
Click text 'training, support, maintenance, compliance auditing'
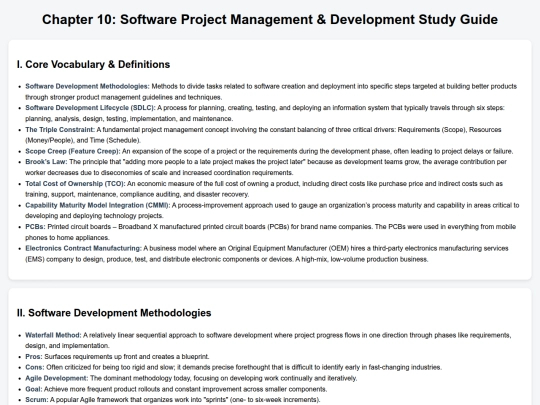pyautogui.click(x=103, y=194)
